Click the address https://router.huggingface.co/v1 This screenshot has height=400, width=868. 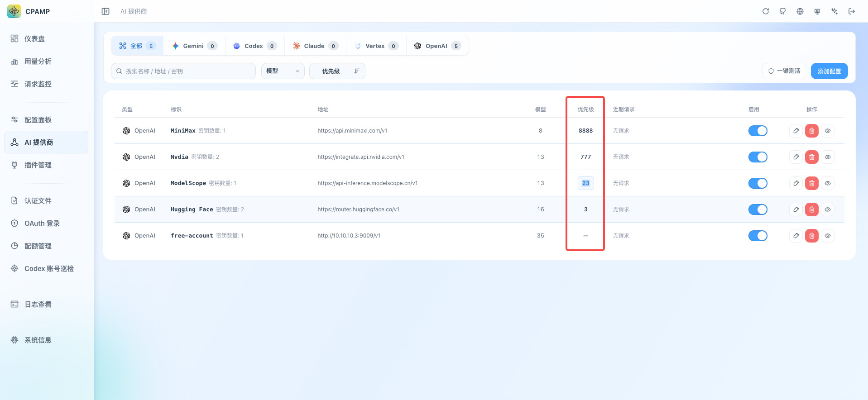point(359,210)
